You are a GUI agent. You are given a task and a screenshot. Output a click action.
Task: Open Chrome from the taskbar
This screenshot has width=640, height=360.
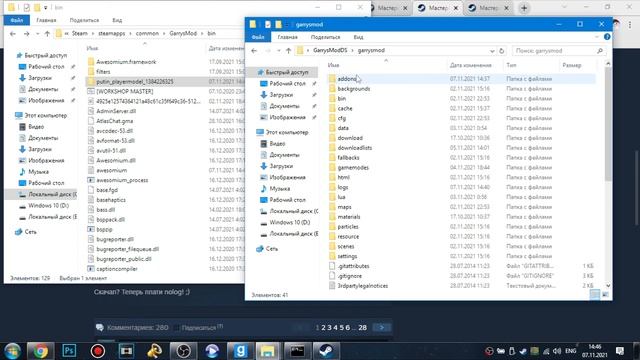[x=40, y=351]
